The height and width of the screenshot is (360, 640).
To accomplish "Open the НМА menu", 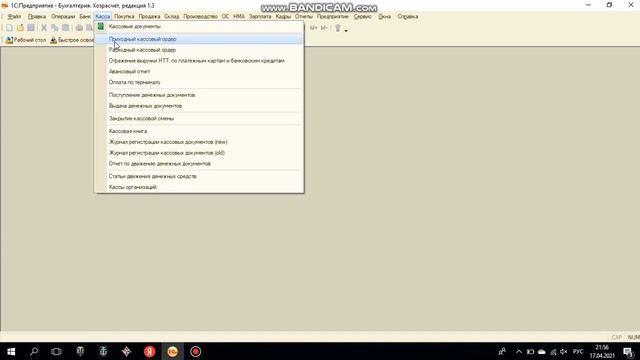I will click(239, 17).
